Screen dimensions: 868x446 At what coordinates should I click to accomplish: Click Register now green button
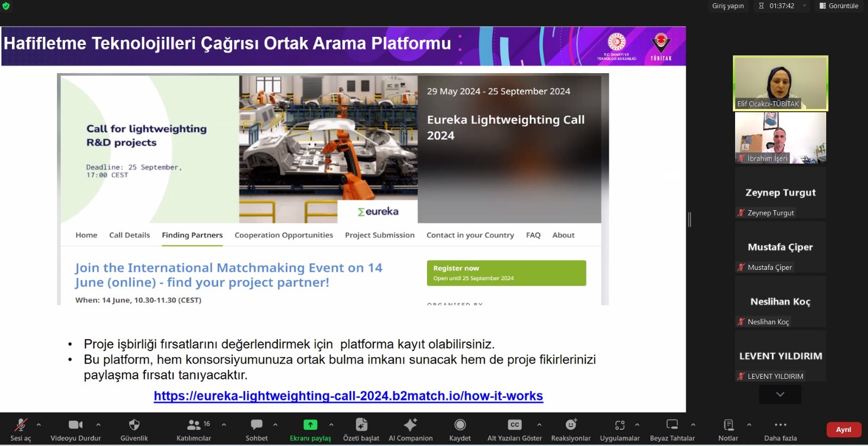(506, 273)
